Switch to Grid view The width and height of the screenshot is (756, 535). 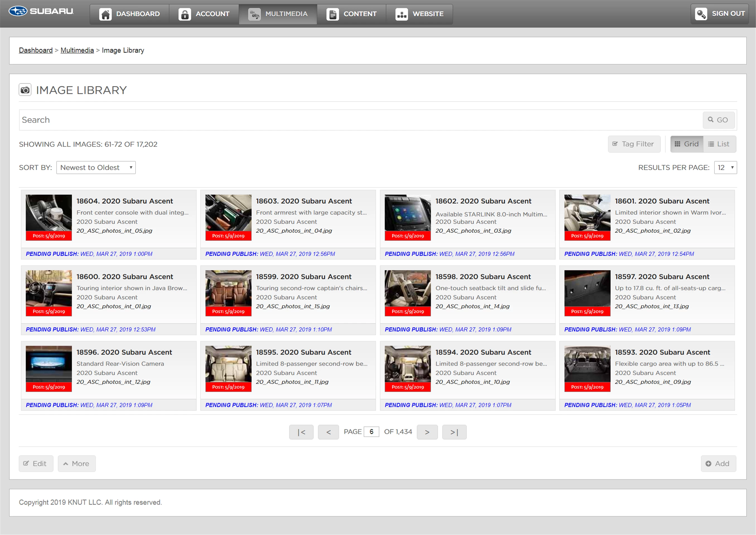pyautogui.click(x=687, y=144)
